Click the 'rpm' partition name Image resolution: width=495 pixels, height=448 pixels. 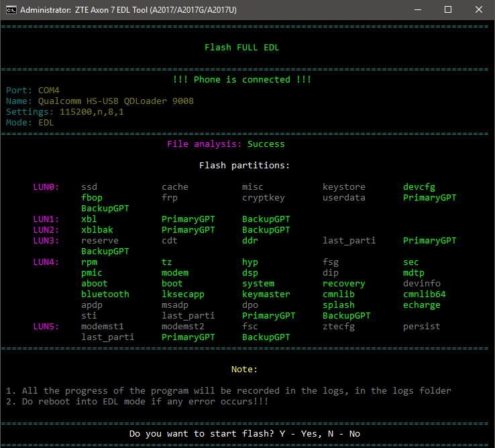(89, 262)
